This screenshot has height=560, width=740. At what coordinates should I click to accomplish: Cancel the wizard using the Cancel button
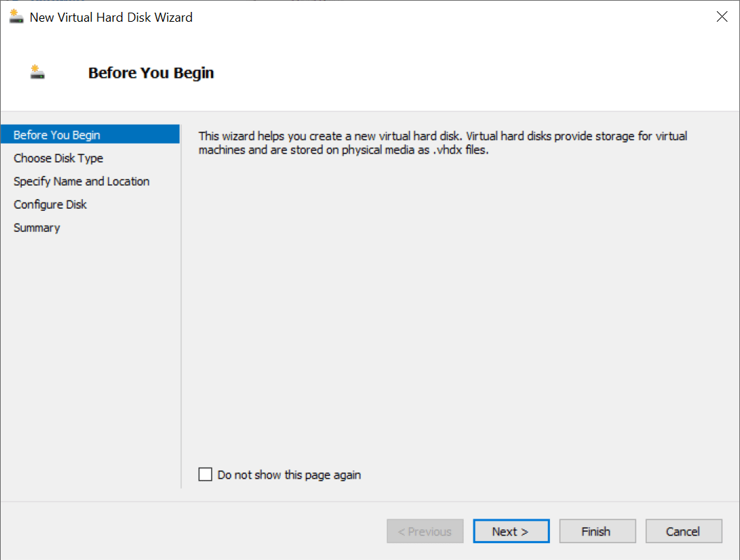tap(683, 531)
